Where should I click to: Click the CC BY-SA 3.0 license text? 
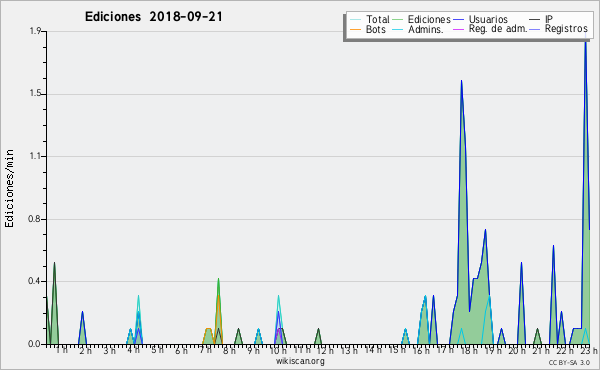569,363
